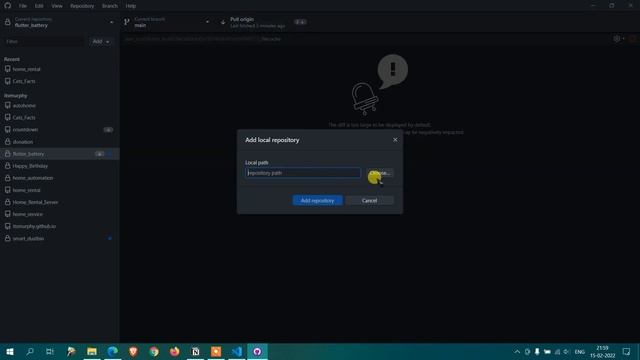Screen dimensions: 640x360
Task: Select the smart_dustbin repository
Action: click(60, 238)
